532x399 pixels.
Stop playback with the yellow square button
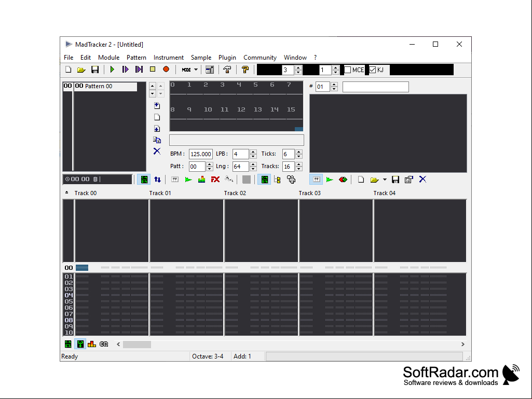153,69
